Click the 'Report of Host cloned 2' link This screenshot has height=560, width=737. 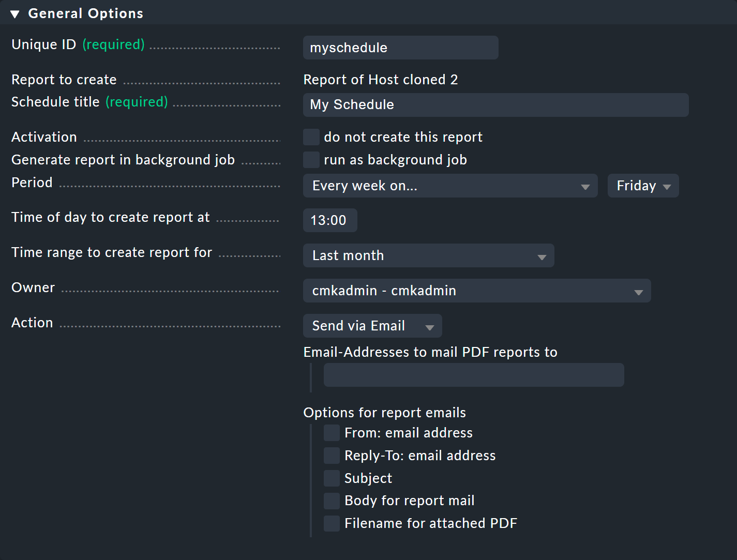pyautogui.click(x=381, y=80)
